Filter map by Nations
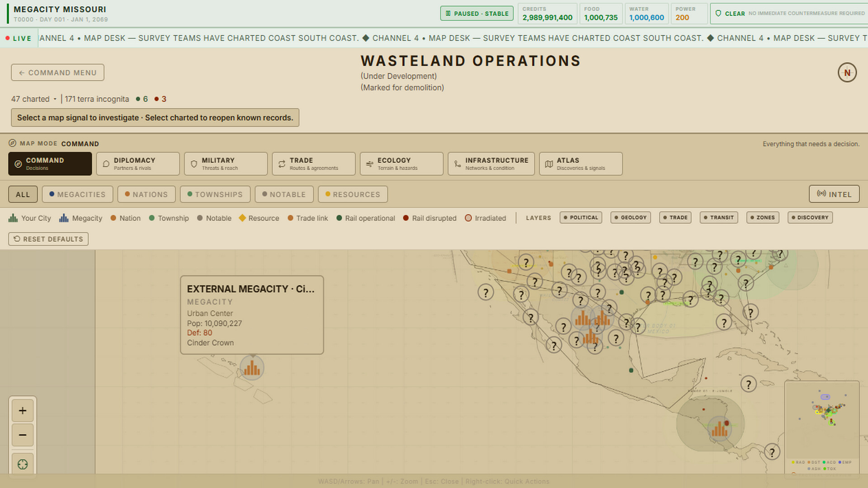This screenshot has width=868, height=488. [x=146, y=194]
